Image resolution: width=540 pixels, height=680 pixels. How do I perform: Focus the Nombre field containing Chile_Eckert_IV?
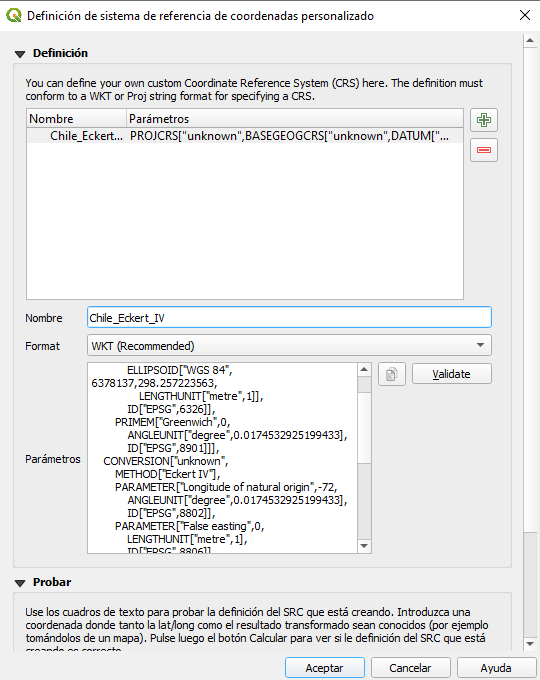(289, 317)
